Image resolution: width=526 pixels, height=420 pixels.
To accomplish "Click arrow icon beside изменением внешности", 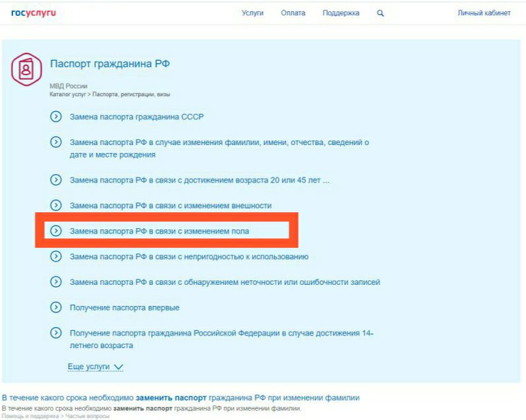I will [56, 205].
